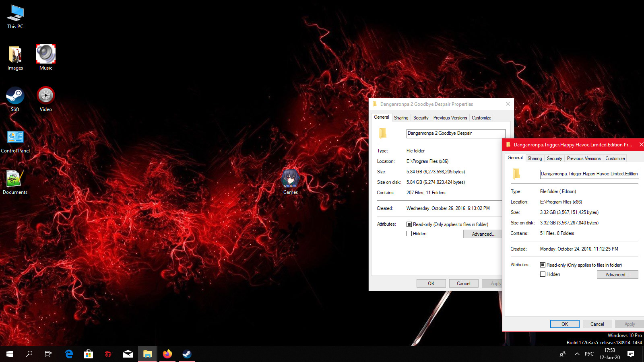Viewport: 644px width, 362px height.
Task: Show hidden icons in the system tray
Action: [x=577, y=354]
